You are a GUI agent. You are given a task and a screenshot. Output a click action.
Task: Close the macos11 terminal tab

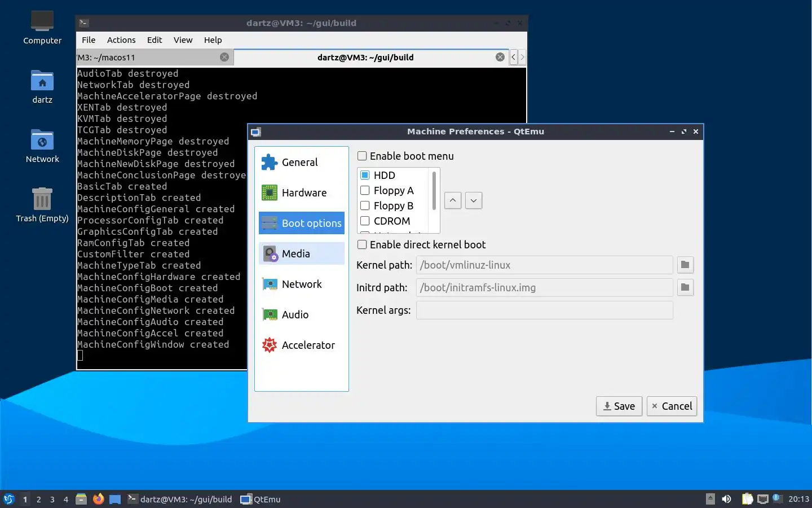pos(224,57)
